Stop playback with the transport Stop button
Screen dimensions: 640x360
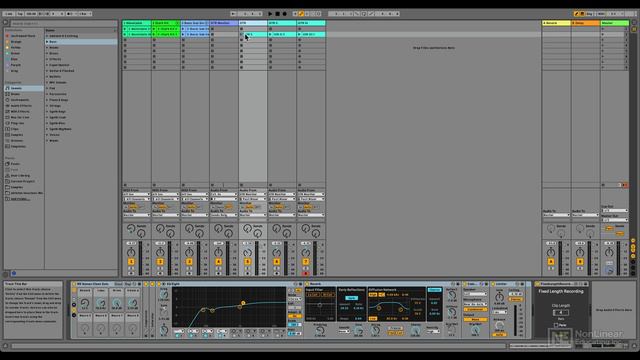click(277, 13)
